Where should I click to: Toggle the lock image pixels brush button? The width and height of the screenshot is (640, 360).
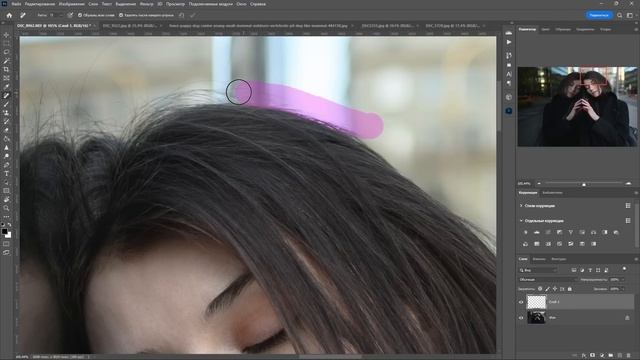click(547, 289)
